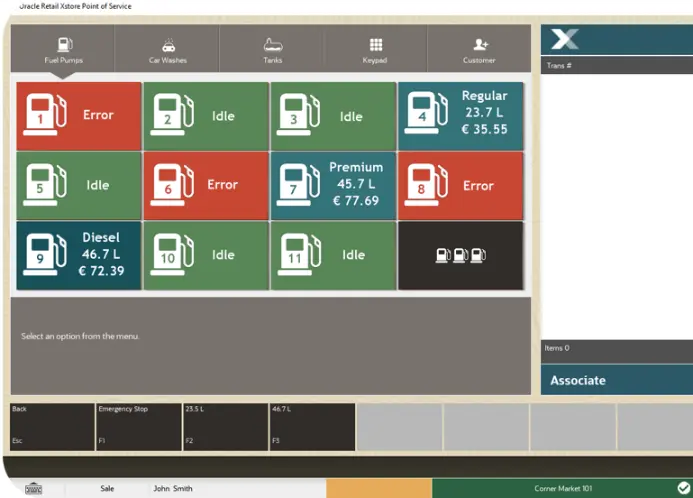This screenshot has width=693, height=498.
Task: Select idle fuel pump 10
Action: (206, 256)
